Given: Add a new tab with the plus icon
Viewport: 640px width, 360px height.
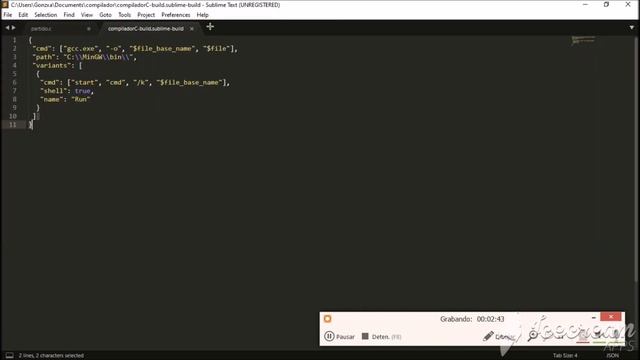Looking at the screenshot, I should point(210,27).
